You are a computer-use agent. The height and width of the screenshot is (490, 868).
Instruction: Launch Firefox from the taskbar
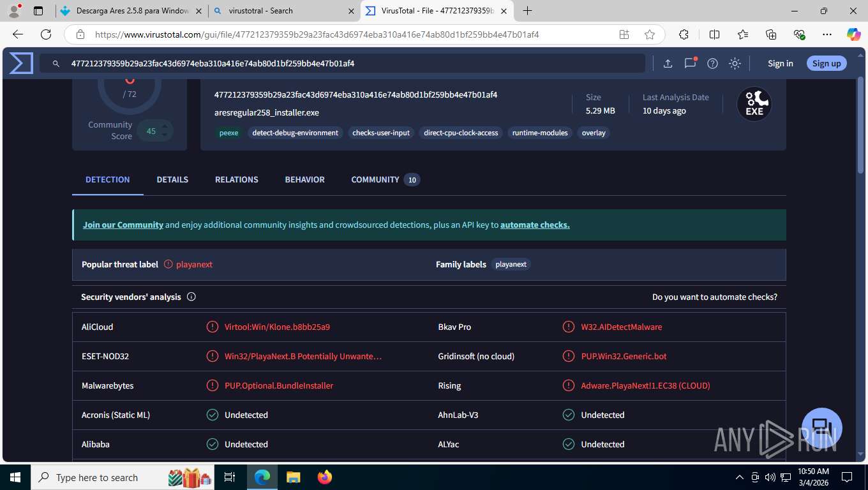tap(324, 477)
